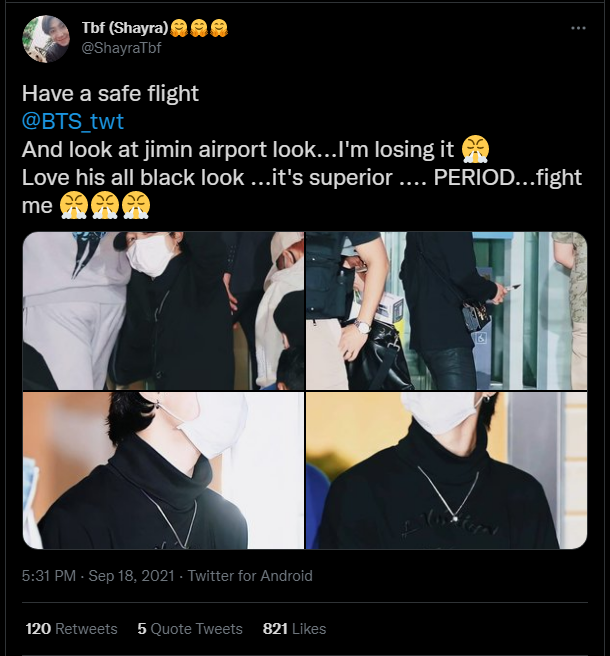View the 821 Likes list
Image resolution: width=610 pixels, height=656 pixels.
click(295, 629)
